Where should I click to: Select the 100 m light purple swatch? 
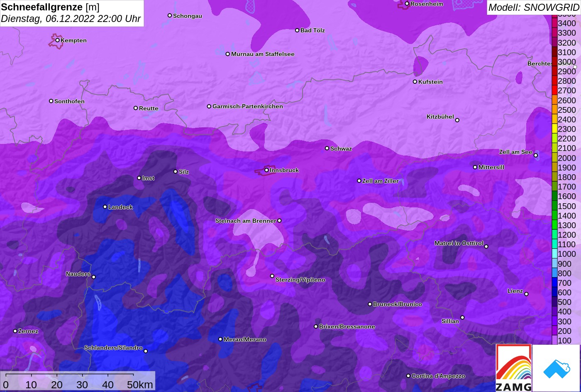[x=554, y=340]
